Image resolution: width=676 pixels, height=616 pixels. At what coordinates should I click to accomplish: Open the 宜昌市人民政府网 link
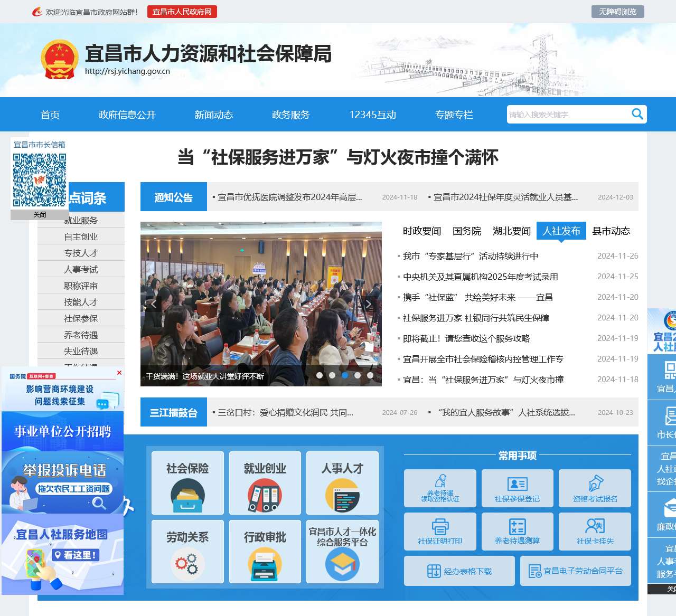[x=182, y=12]
